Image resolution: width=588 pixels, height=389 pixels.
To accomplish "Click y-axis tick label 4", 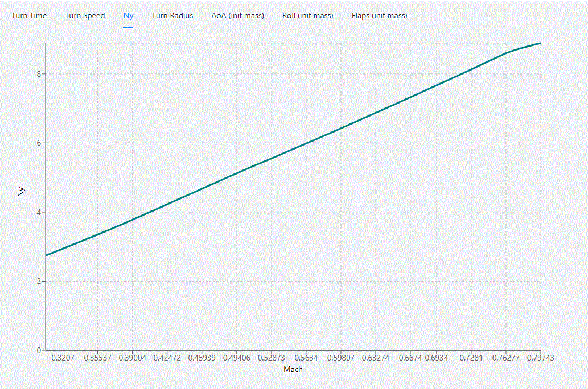I will [39, 212].
